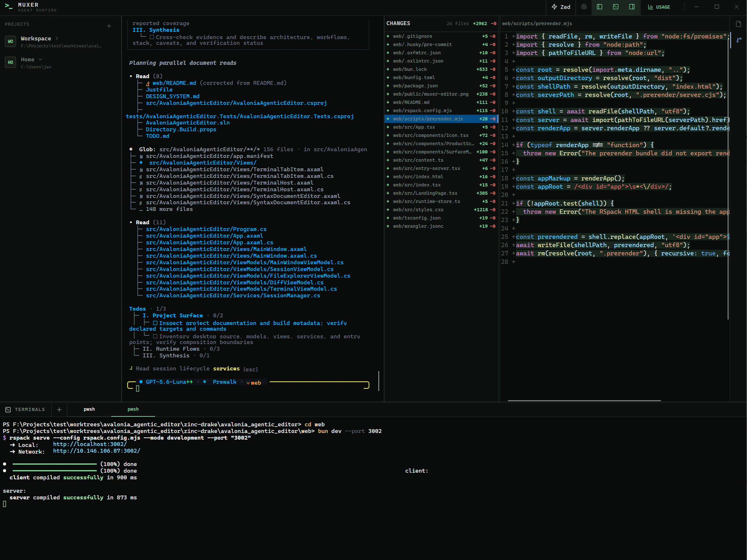Click the git branch icon in right rail

(x=739, y=40)
